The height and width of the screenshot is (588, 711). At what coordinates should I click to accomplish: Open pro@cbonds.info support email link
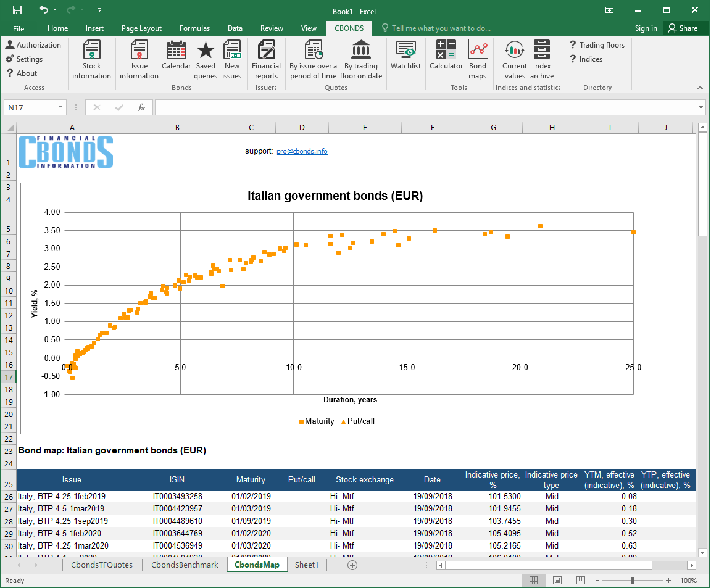tap(302, 151)
